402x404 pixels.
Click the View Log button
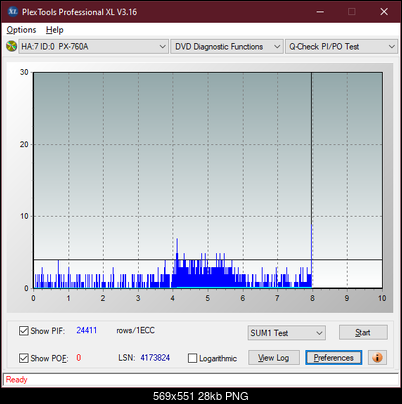coord(274,358)
